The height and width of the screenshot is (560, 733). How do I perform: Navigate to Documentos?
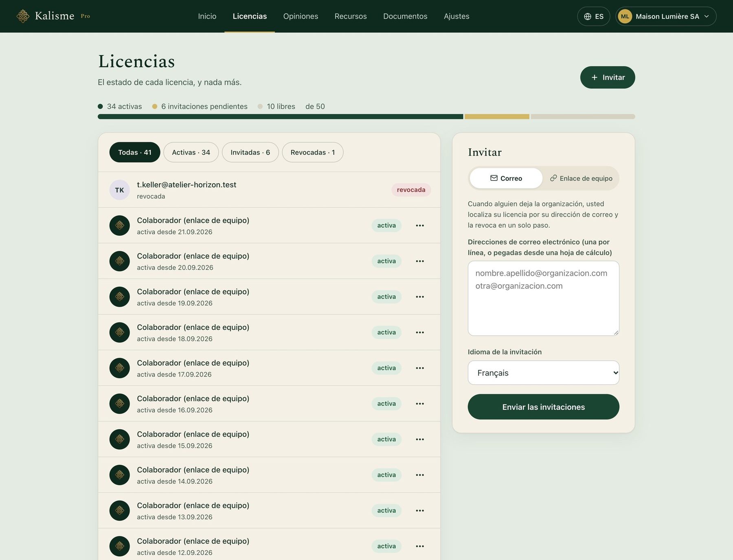tap(405, 16)
